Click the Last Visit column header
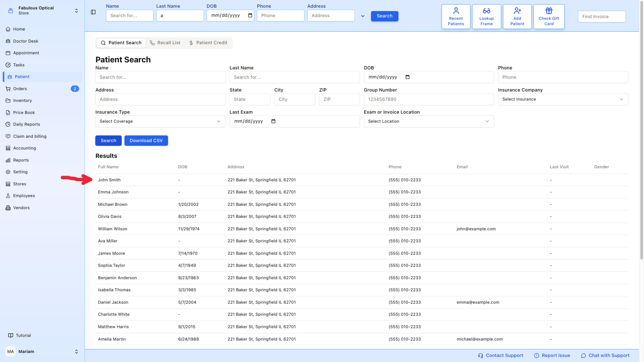Image resolution: width=644 pixels, height=362 pixels. coord(559,167)
